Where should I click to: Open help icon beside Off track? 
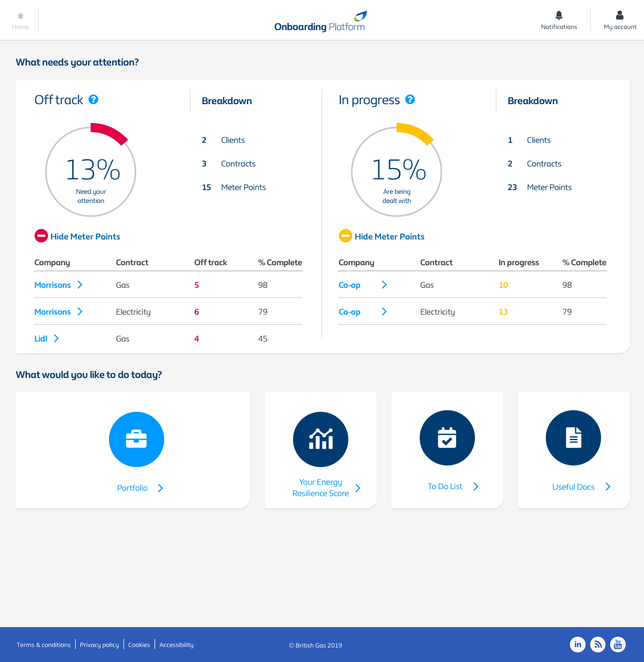click(x=93, y=99)
